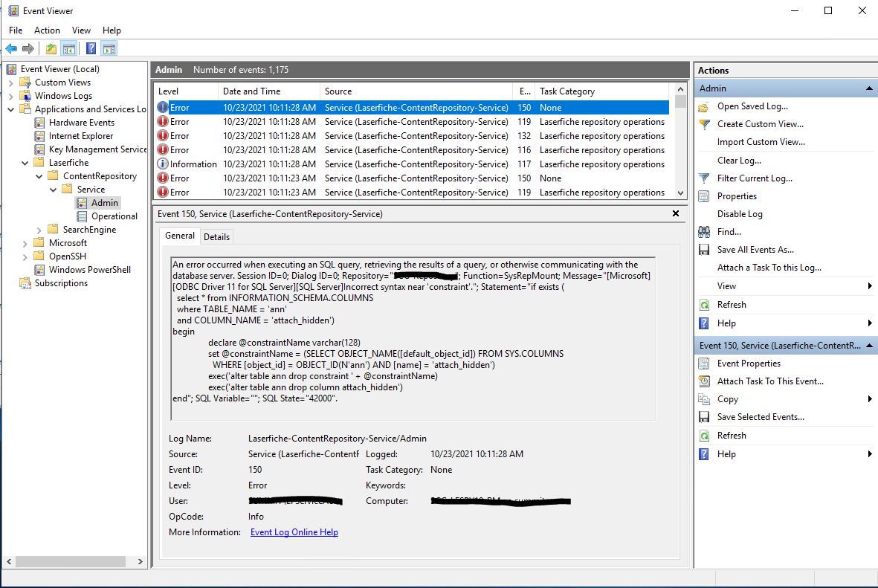Expand the Windows Logs tree node
The height and width of the screenshot is (588, 878).
pyautogui.click(x=11, y=96)
